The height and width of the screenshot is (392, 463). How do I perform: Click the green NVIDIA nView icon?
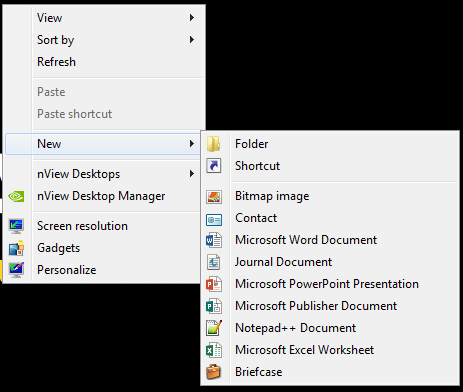click(16, 196)
